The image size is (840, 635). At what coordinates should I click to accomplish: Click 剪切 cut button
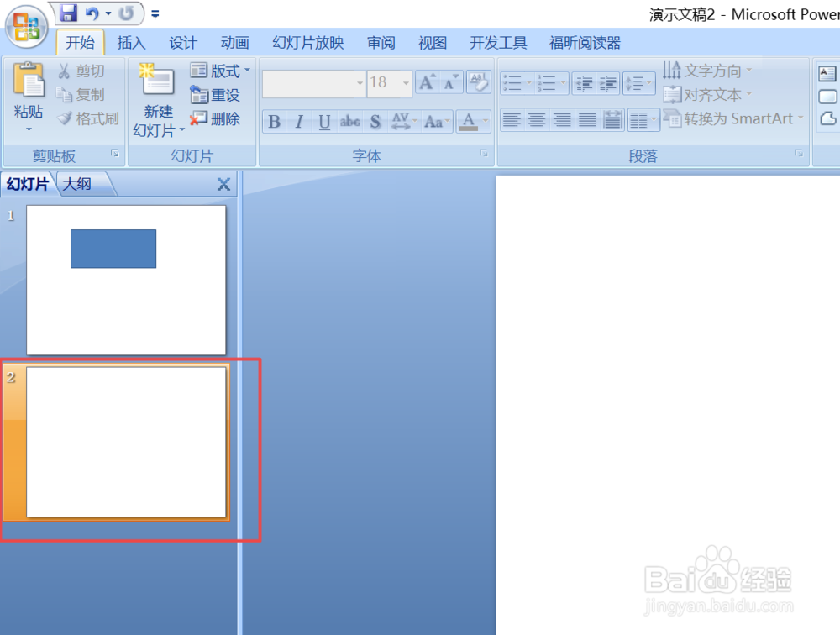point(81,71)
